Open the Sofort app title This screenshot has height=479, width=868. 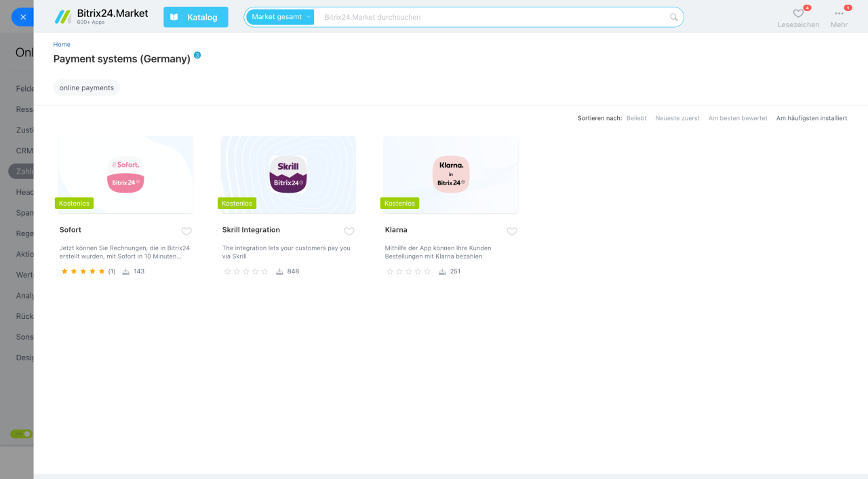coord(71,230)
